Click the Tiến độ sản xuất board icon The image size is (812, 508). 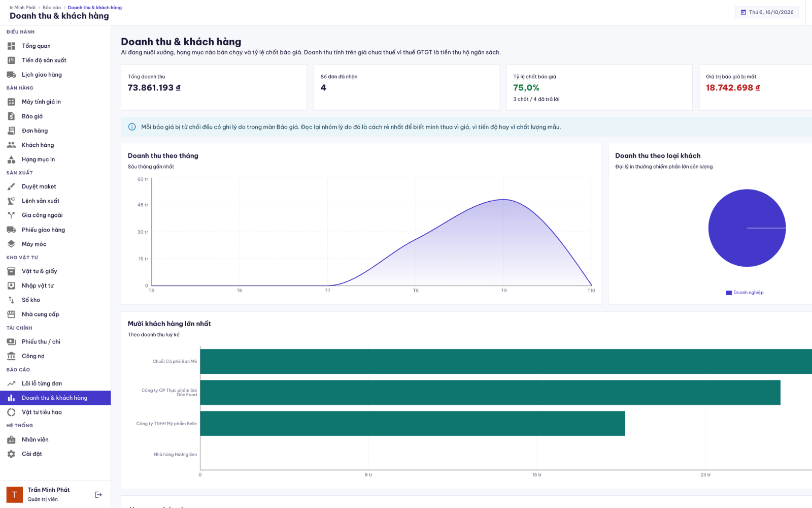coord(11,60)
